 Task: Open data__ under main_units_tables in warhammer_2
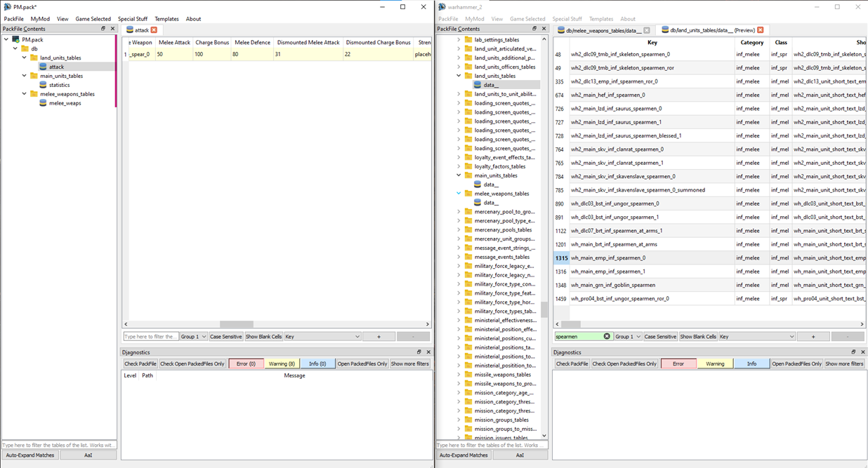pyautogui.click(x=490, y=185)
